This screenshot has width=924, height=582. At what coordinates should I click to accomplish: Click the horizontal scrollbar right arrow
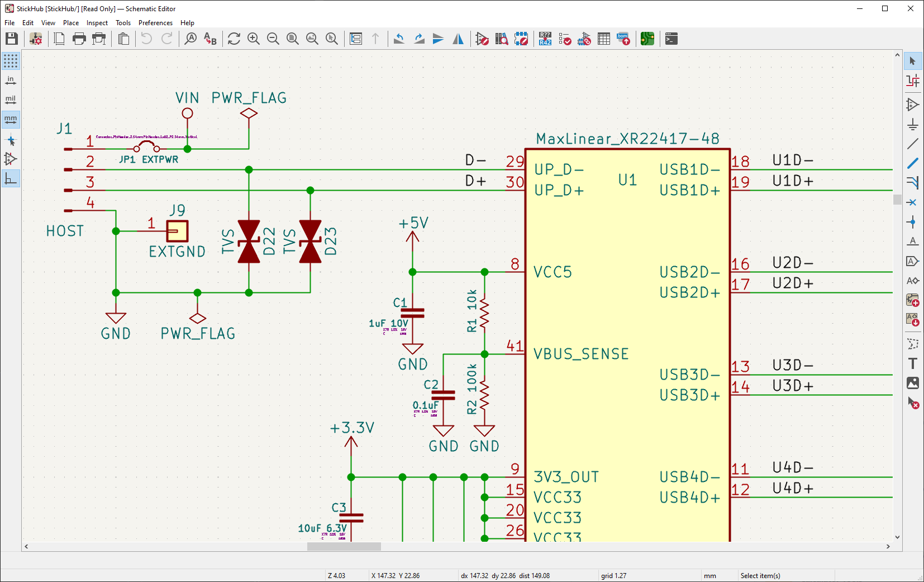pyautogui.click(x=888, y=547)
